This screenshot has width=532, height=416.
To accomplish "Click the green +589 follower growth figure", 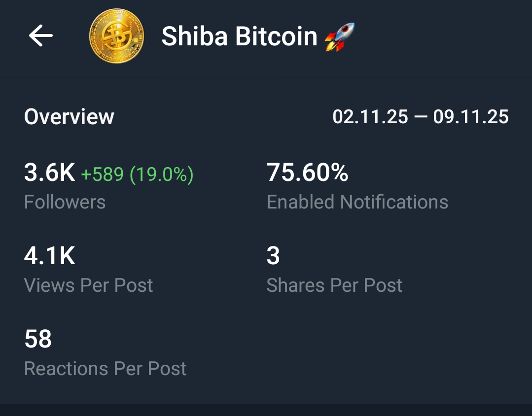I will tap(102, 174).
